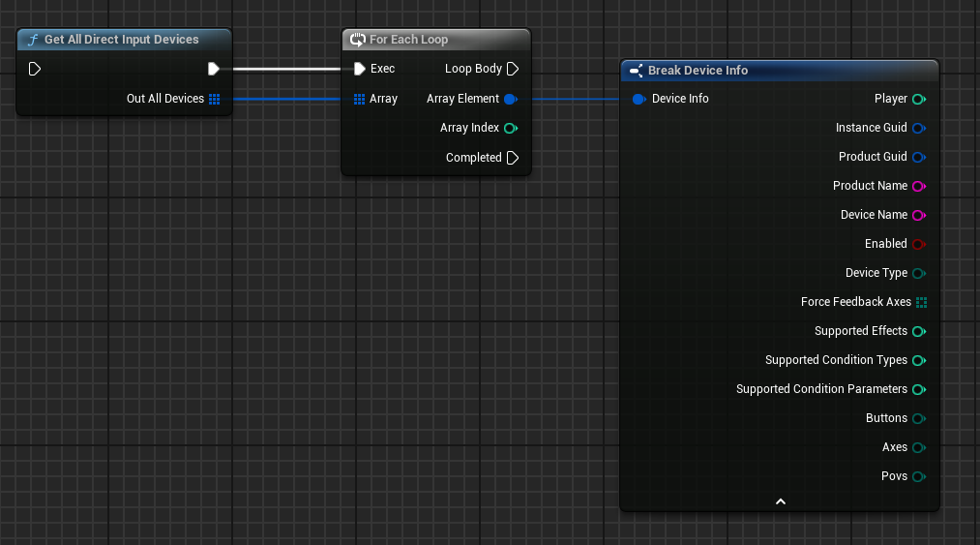Viewport: 980px width, 545px height.
Task: Click the Device Type output pin
Action: [x=919, y=273]
